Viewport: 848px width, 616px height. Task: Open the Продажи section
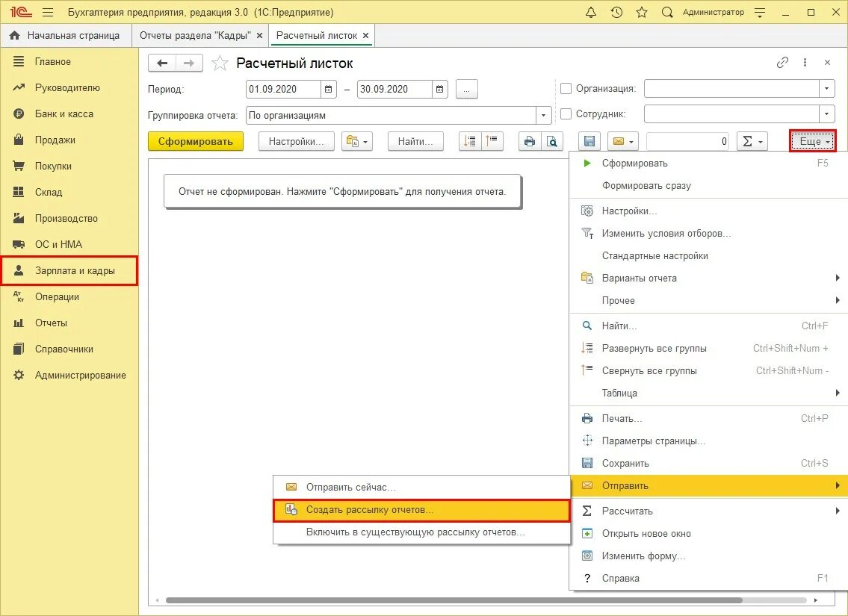tap(69, 140)
